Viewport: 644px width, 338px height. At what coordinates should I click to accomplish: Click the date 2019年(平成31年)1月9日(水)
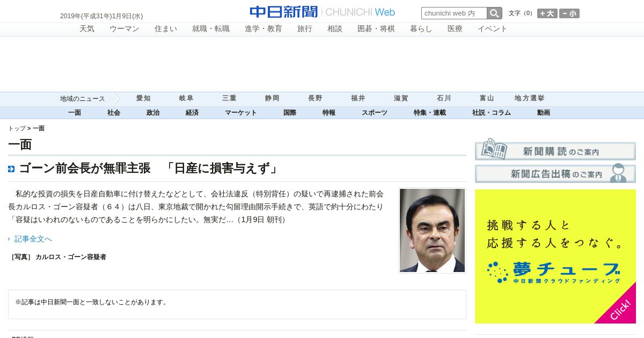click(x=101, y=16)
